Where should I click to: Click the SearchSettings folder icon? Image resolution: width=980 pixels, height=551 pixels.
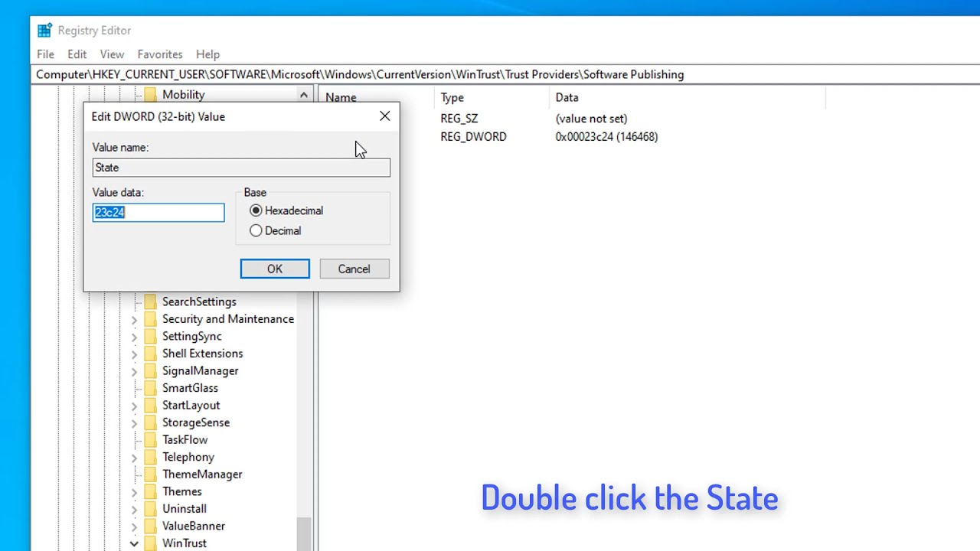[150, 302]
